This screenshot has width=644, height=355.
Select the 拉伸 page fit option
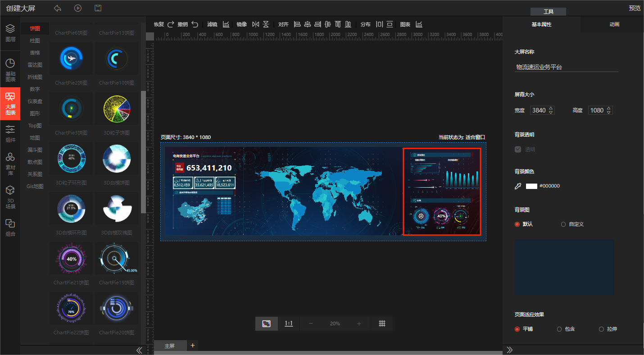coord(601,329)
